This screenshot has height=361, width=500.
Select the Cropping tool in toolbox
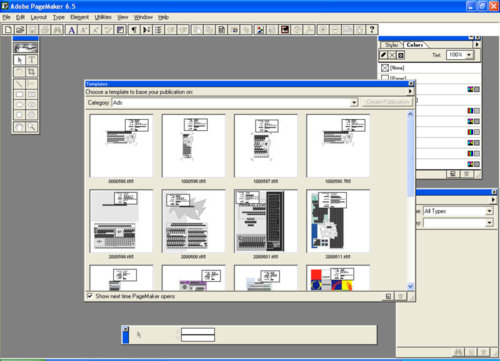coord(31,71)
